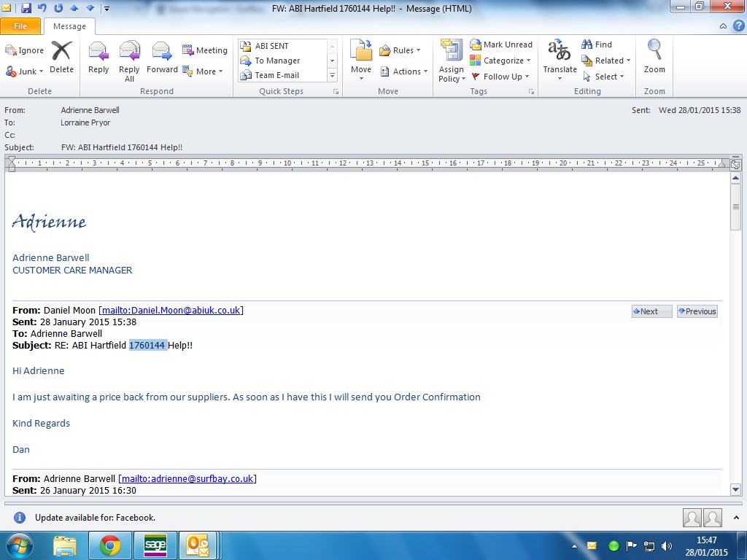Open the Translate tool

(560, 58)
